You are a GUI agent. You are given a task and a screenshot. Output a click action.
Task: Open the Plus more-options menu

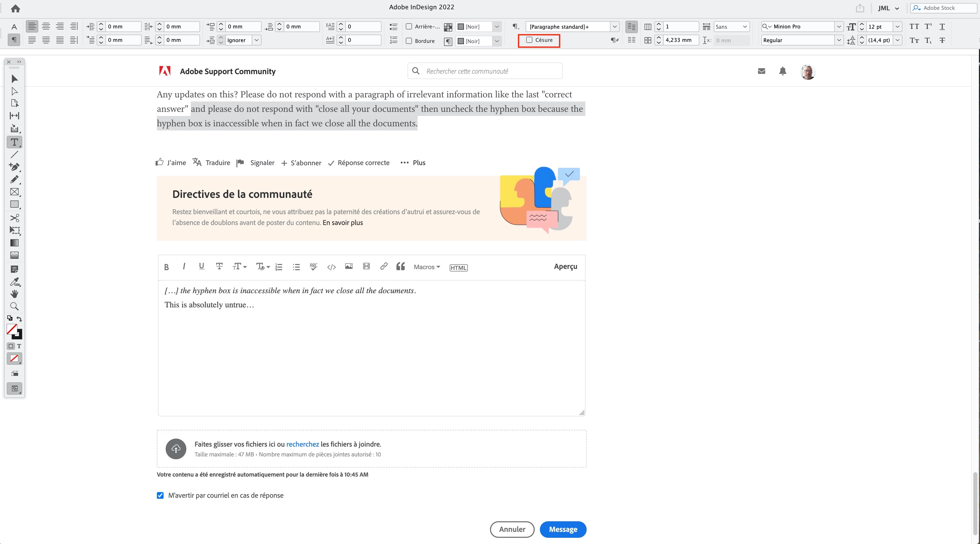click(x=413, y=163)
